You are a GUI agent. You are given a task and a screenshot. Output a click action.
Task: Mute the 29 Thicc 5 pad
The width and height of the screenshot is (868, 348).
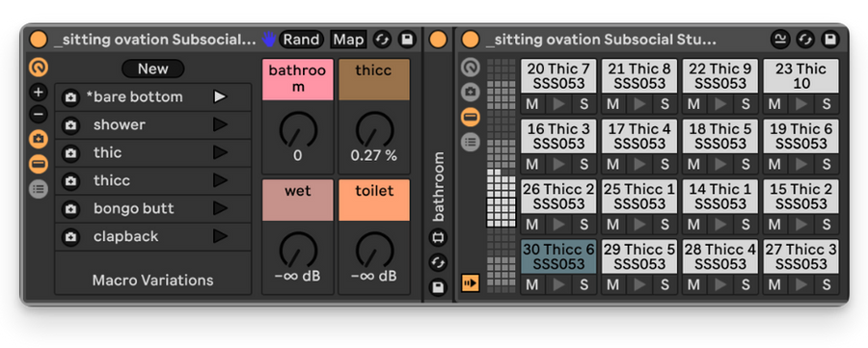click(x=612, y=285)
